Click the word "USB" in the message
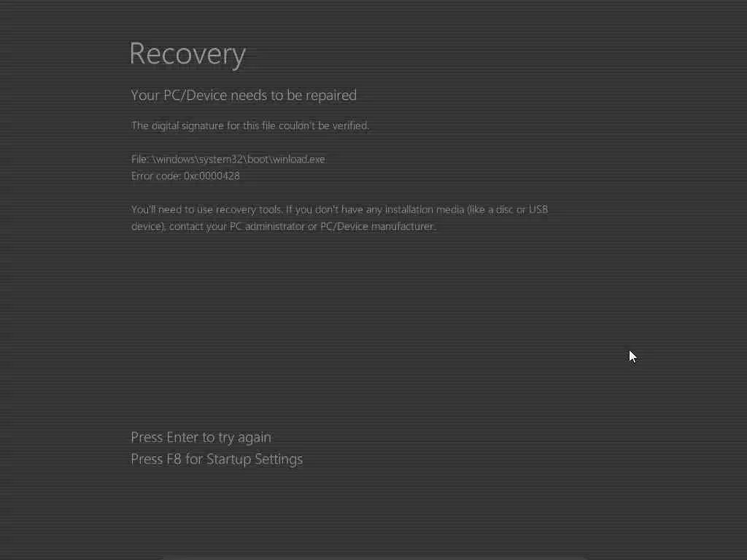This screenshot has width=747, height=560. tap(538, 209)
